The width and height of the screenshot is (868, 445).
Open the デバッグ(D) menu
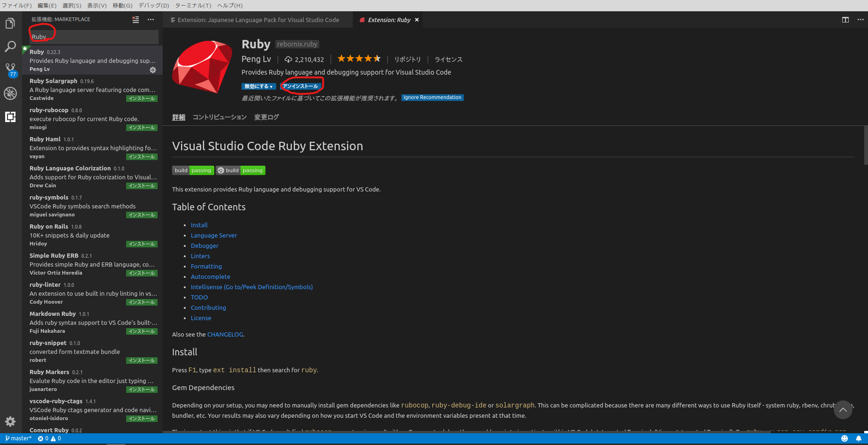[154, 6]
